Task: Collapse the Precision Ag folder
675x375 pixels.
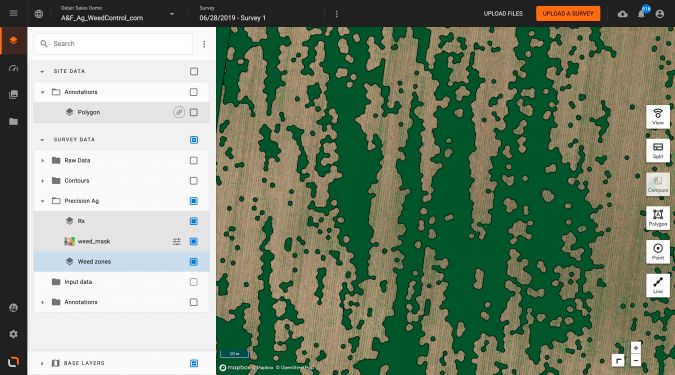Action: [x=42, y=201]
